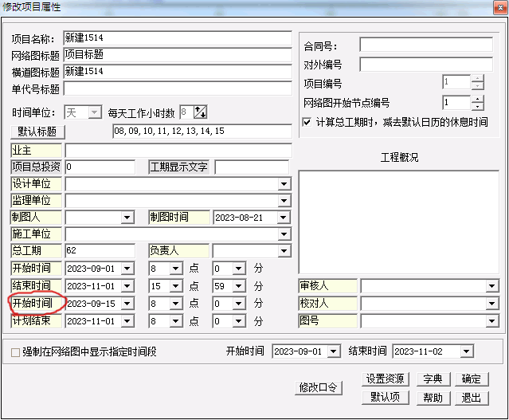This screenshot has width=509, height=420.
Task: Click the 工期显示文字 input field
Action: click(x=252, y=167)
